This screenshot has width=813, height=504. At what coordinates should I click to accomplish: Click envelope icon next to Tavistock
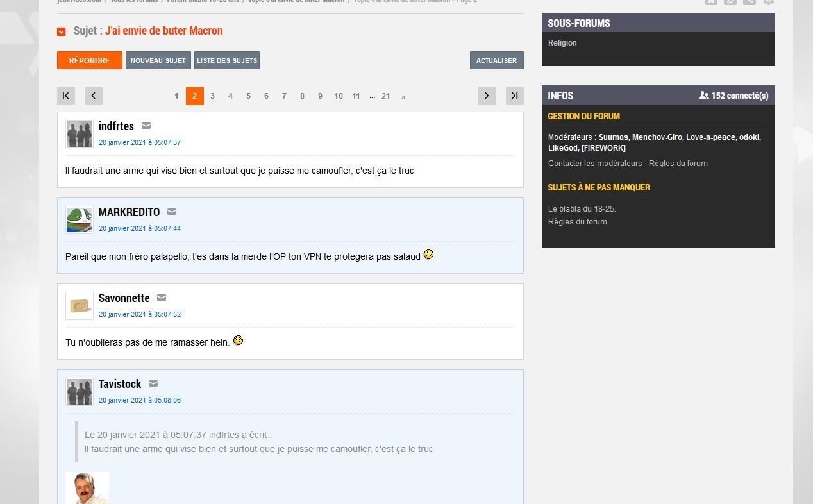click(153, 384)
